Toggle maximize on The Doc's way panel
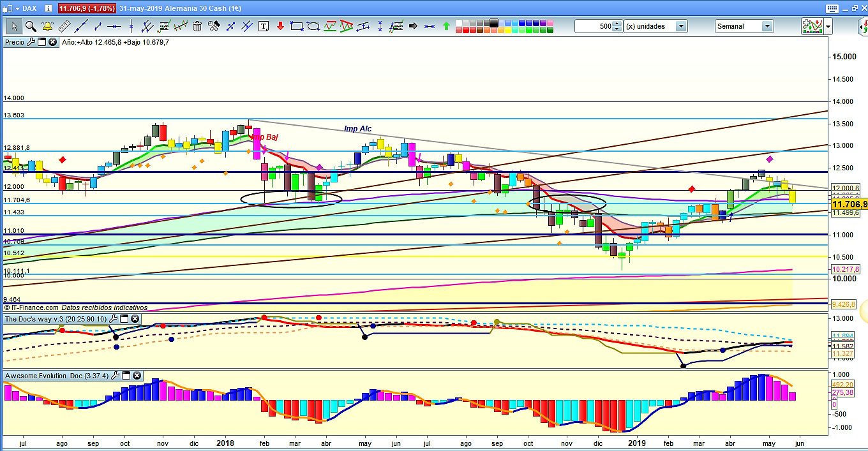Viewport: 868px width, 451px height. tap(125, 318)
